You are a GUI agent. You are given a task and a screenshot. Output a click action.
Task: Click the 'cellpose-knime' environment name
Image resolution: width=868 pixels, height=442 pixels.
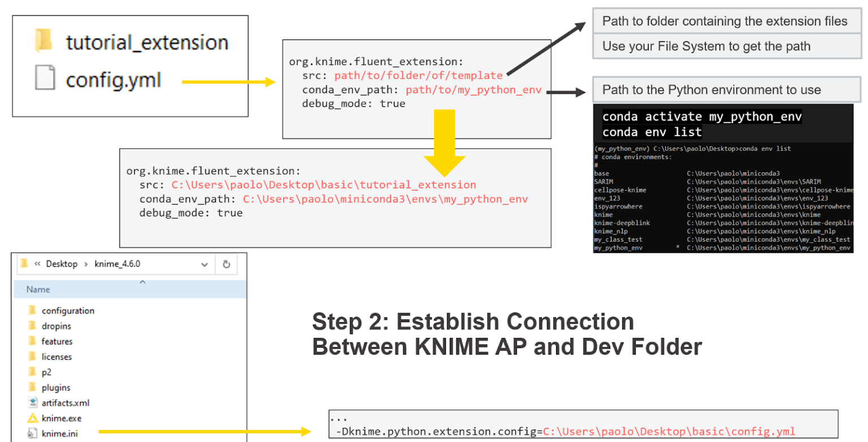[620, 190]
